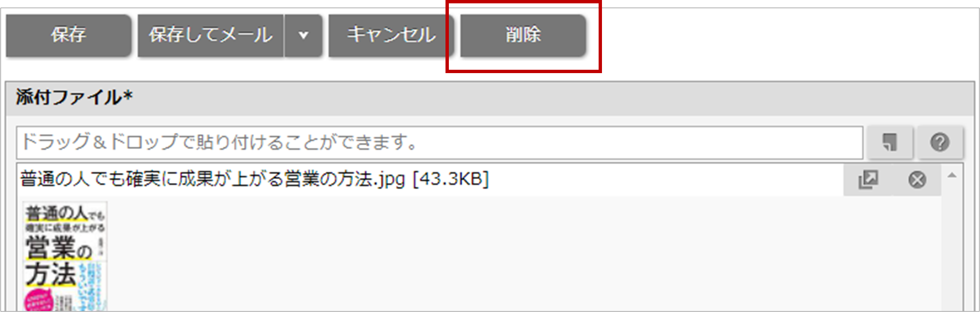
Task: Expand the dropdown arrow beside 保存してメール
Action: pyautogui.click(x=303, y=35)
